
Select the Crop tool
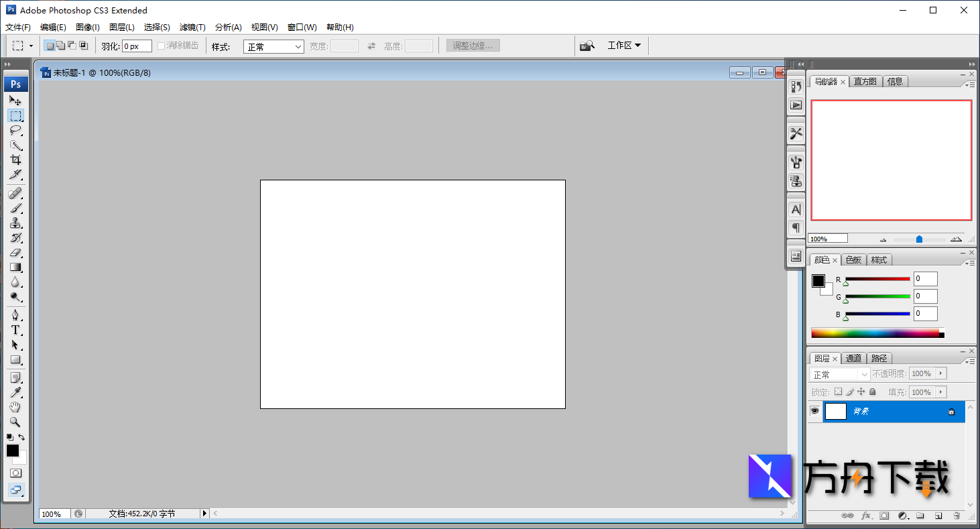(x=16, y=160)
